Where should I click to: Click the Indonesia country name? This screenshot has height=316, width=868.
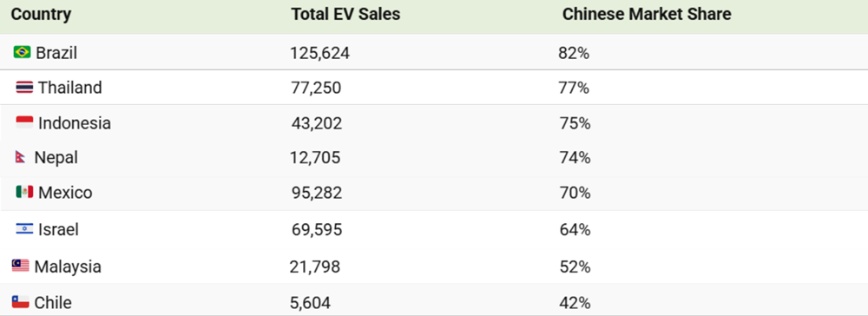75,123
